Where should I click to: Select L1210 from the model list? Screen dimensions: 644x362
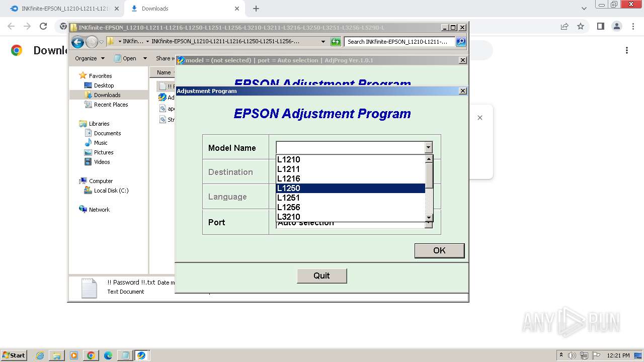tap(351, 159)
